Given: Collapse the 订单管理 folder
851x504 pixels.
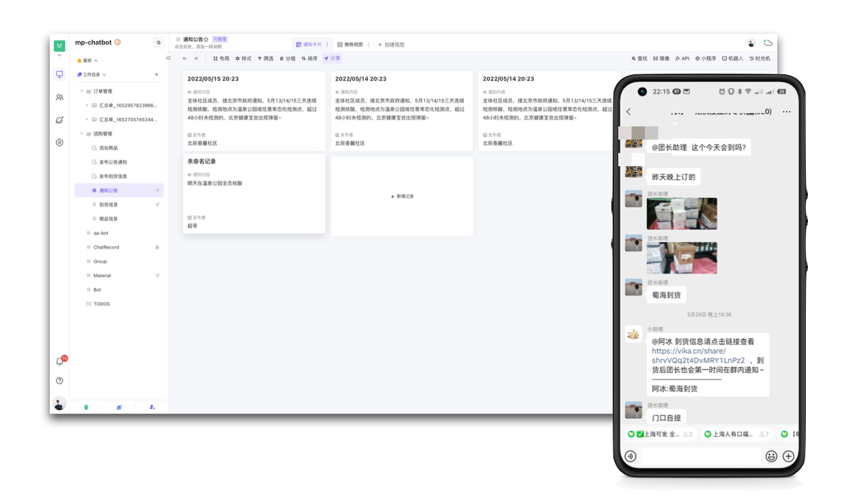Looking at the screenshot, I should 82,91.
